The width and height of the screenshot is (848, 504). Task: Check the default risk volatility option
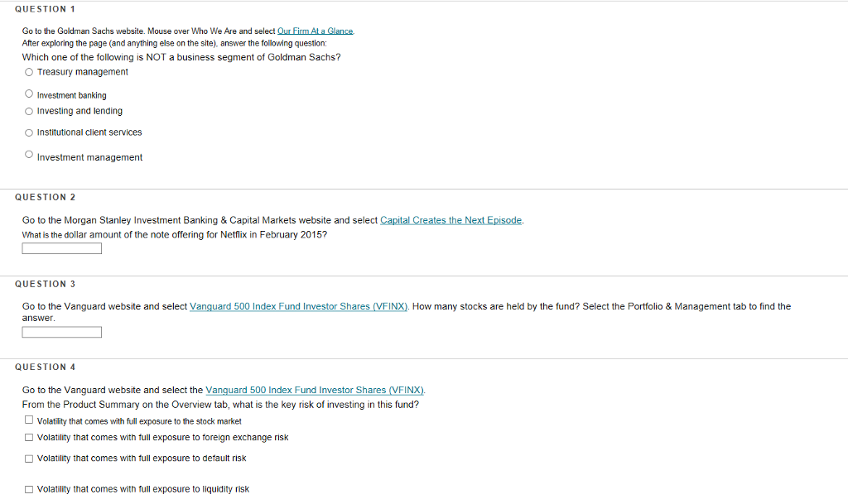pos(29,458)
